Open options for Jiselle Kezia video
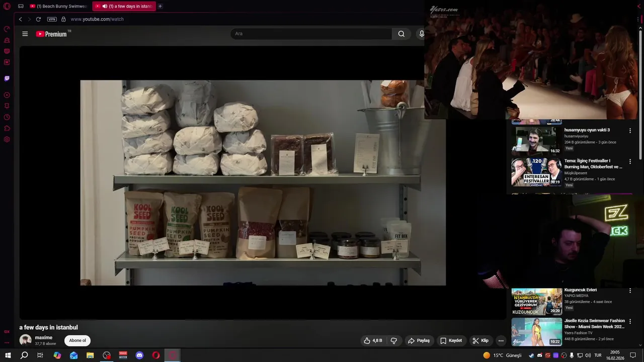The width and height of the screenshot is (644, 362). [x=630, y=322]
